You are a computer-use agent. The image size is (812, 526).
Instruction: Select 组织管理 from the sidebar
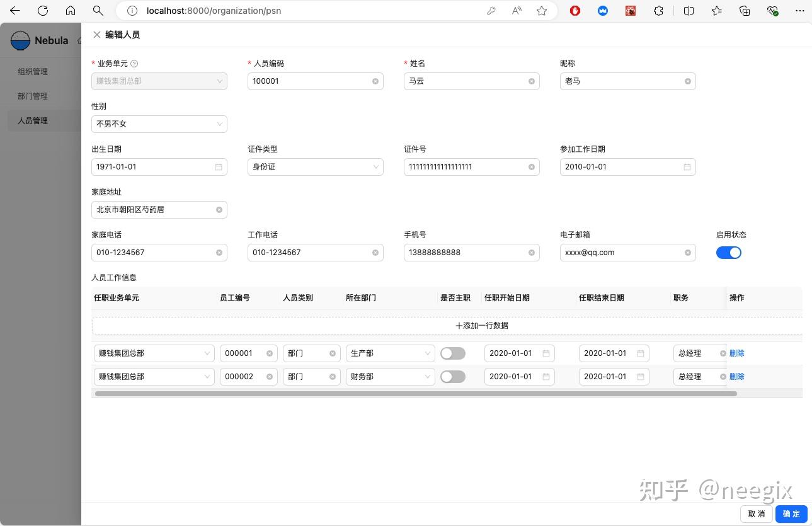point(32,71)
